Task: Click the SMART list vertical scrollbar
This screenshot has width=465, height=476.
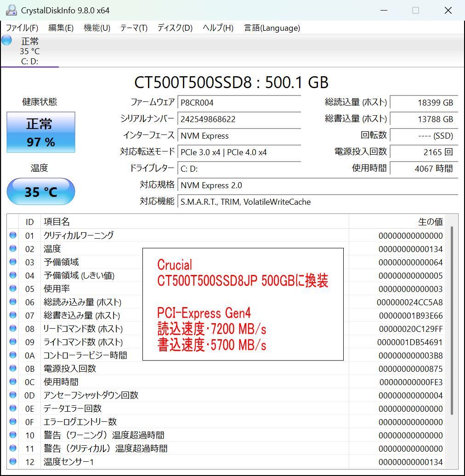Action: pyautogui.click(x=452, y=320)
